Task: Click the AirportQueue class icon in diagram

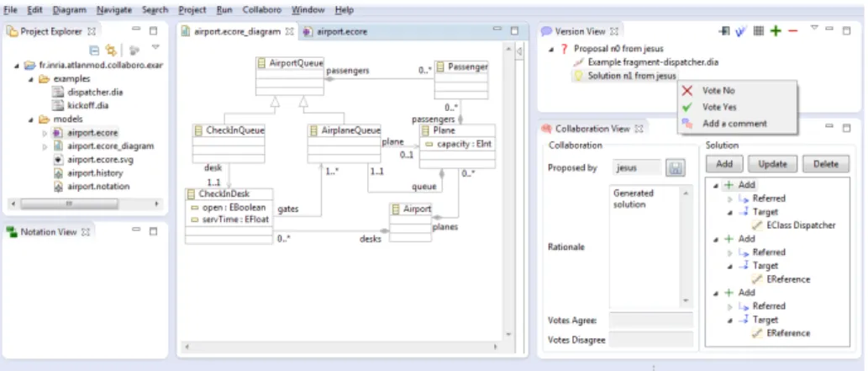Action: pos(262,63)
